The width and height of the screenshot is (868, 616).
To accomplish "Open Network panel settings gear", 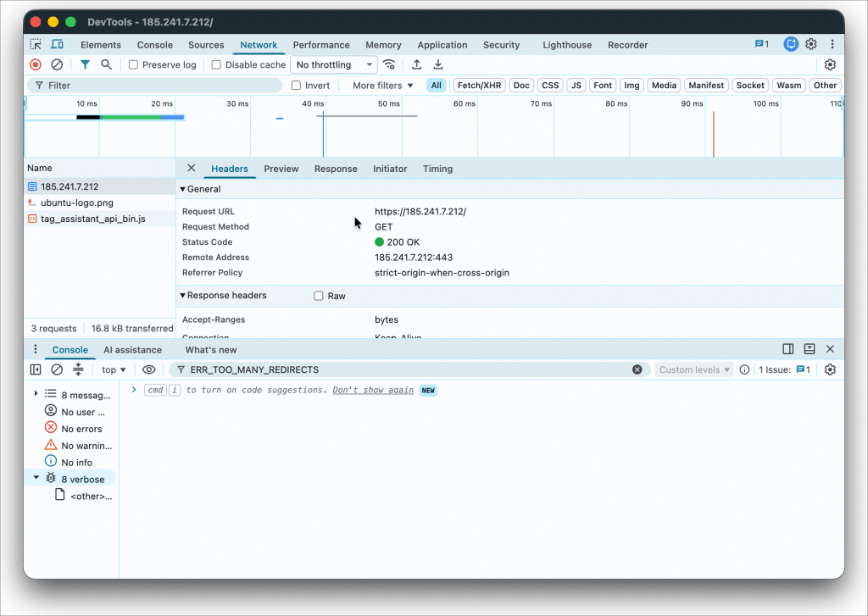I will coord(830,64).
